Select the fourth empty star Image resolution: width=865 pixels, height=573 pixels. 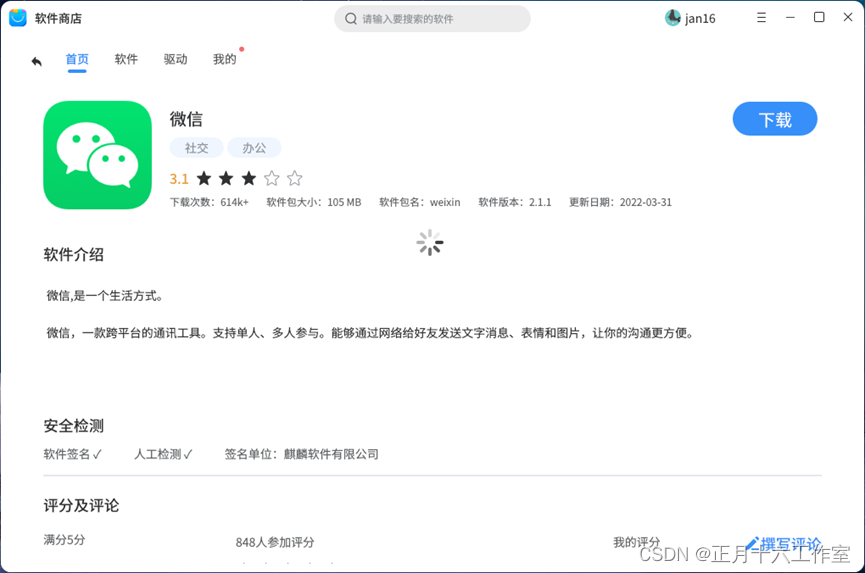point(271,178)
